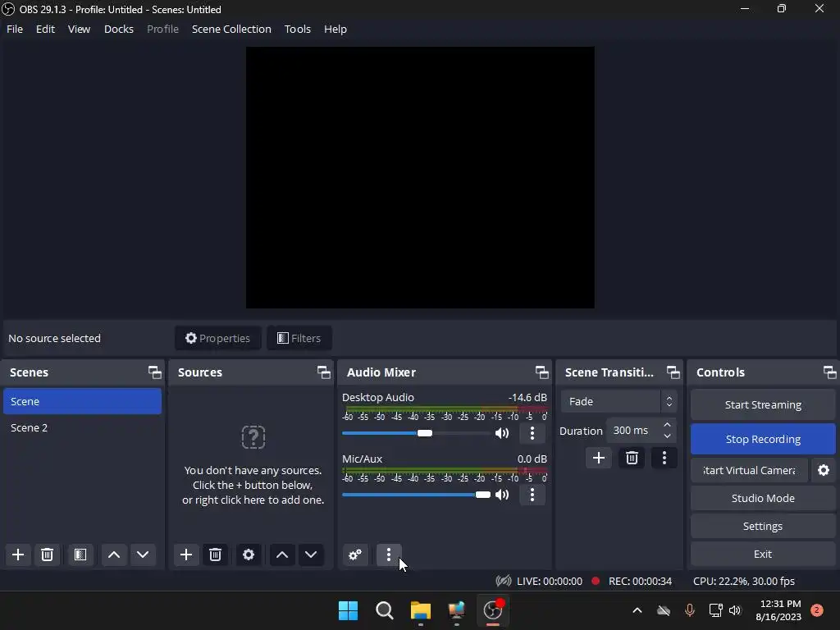Open the View menu
The height and width of the screenshot is (630, 840).
point(79,29)
